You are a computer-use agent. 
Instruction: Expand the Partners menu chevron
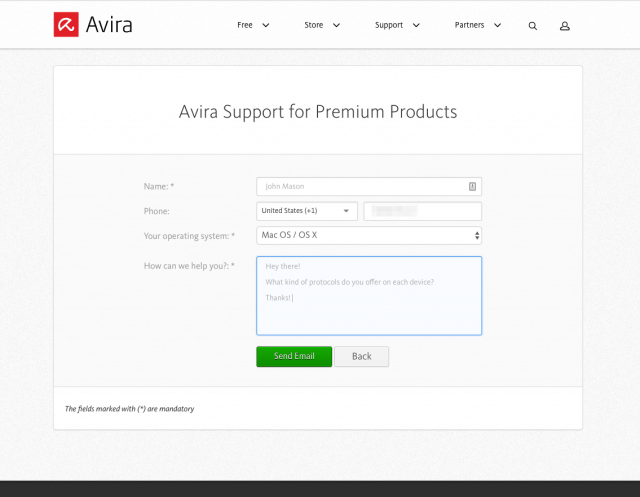498,25
